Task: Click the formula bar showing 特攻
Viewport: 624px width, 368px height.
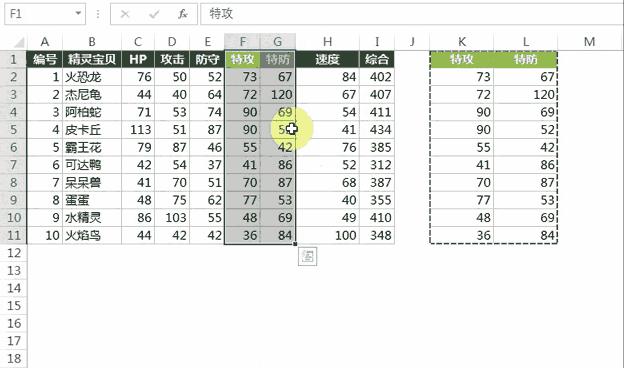Action: click(411, 14)
